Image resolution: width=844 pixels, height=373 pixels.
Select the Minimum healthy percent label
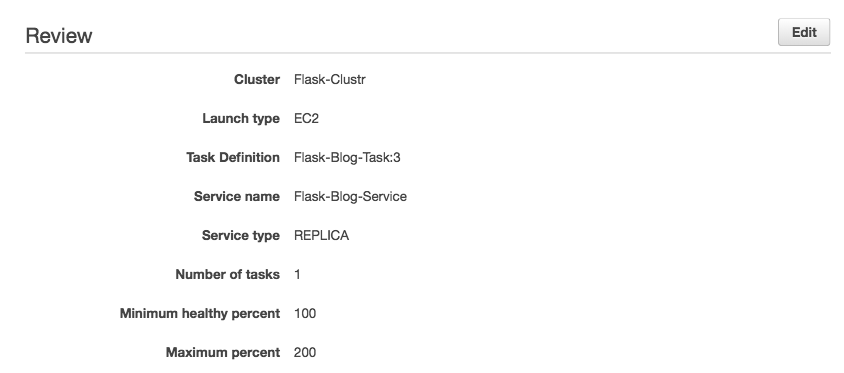coord(200,313)
